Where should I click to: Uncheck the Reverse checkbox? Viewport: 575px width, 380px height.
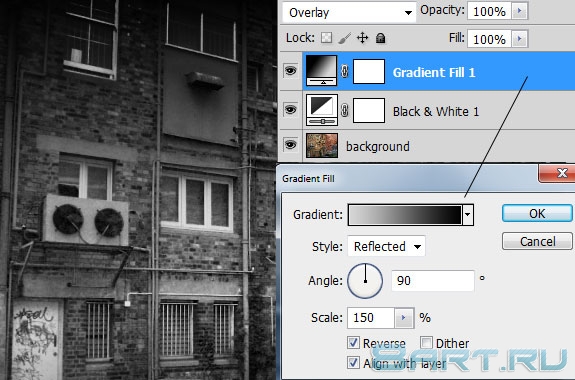353,343
